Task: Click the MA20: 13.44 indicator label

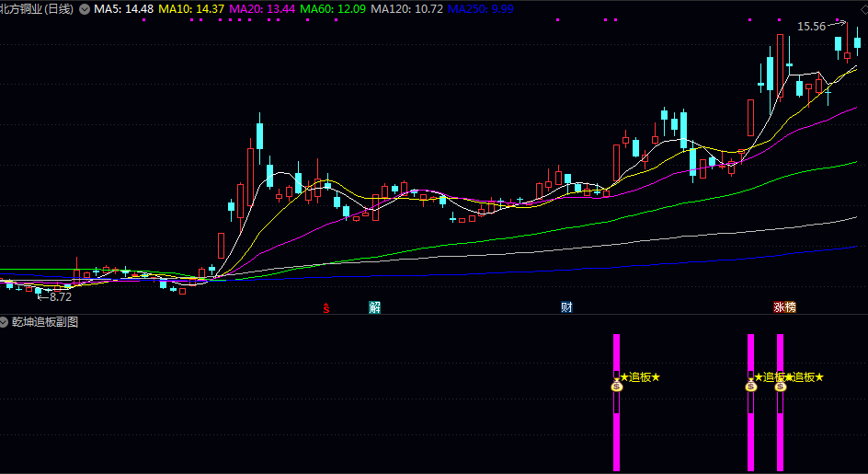Action: 262,9
